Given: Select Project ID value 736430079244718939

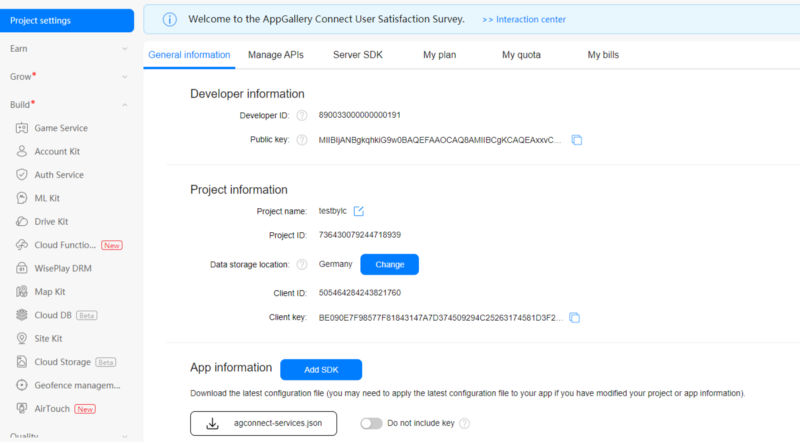Looking at the screenshot, I should click(x=360, y=235).
